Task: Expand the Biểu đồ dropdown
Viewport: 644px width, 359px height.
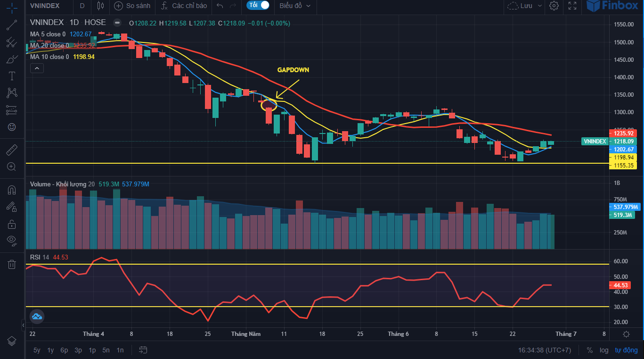Action: pyautogui.click(x=295, y=6)
